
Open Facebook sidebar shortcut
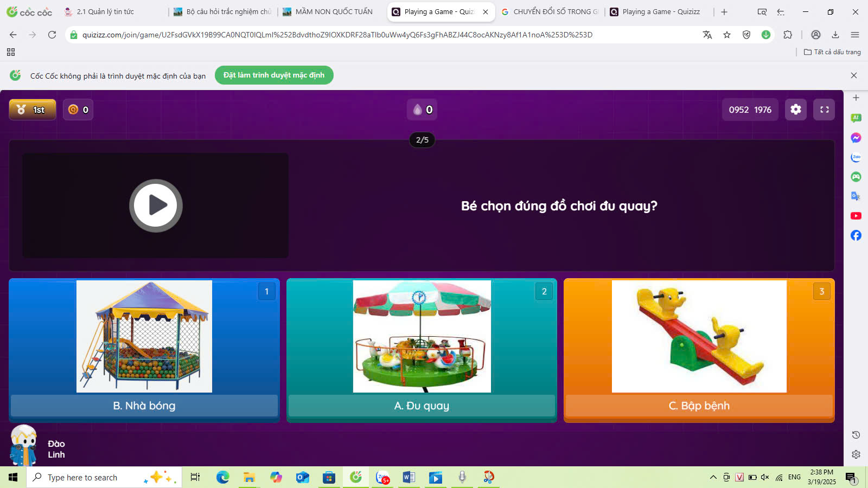pos(856,235)
